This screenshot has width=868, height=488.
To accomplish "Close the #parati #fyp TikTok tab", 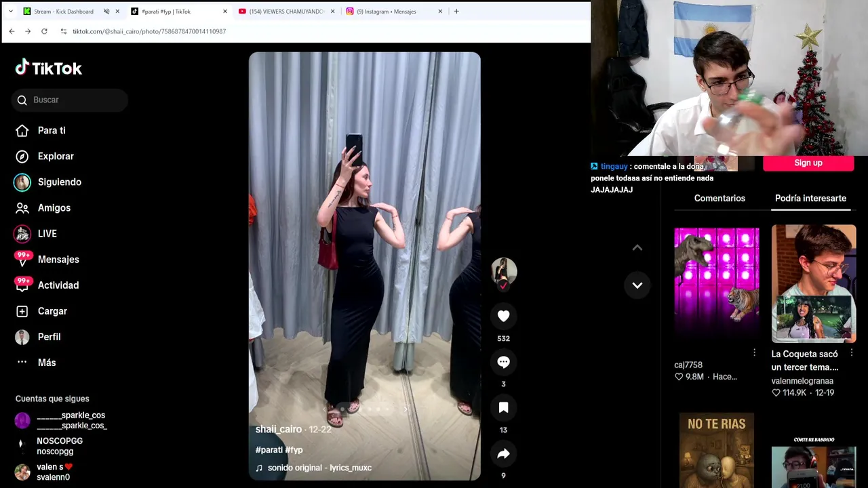I will pos(225,12).
